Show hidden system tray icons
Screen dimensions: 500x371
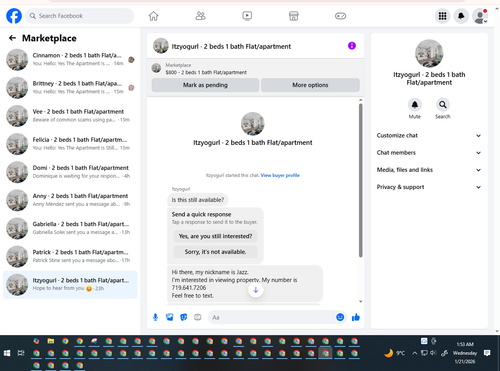click(x=414, y=353)
